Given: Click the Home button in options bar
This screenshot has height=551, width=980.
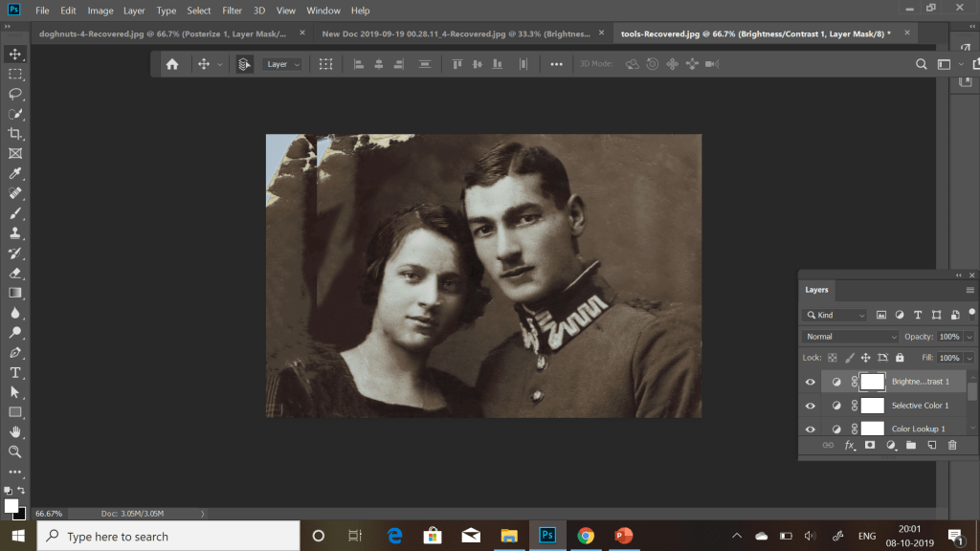Looking at the screenshot, I should pos(172,64).
